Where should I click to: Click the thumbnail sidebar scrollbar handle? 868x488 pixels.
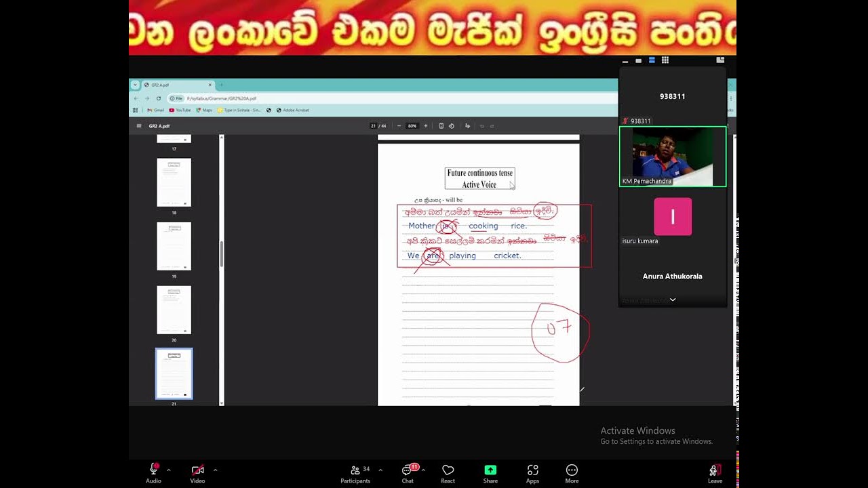pyautogui.click(x=221, y=253)
